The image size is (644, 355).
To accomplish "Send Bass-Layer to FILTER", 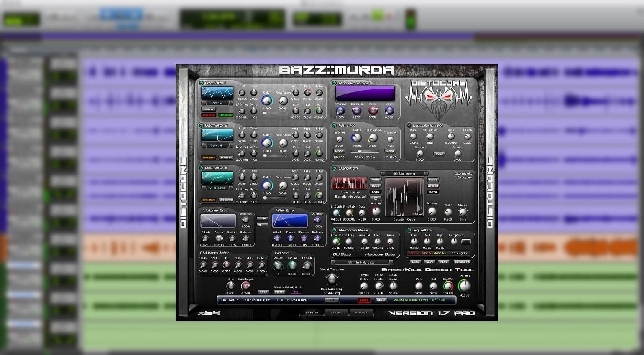I will (280, 292).
